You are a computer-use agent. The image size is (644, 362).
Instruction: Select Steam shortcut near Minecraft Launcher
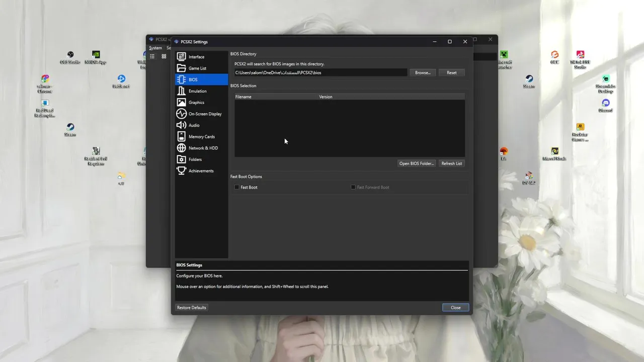pos(529,81)
